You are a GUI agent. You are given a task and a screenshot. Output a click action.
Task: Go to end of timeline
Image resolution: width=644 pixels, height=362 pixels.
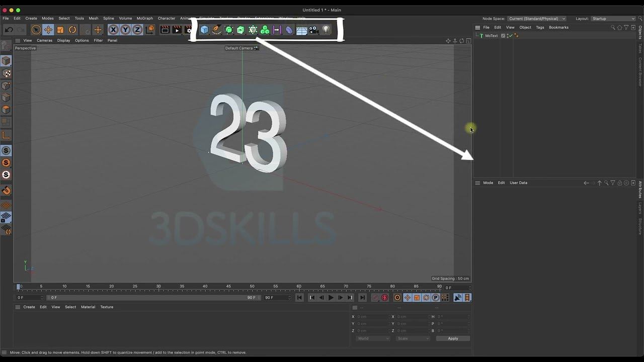(362, 298)
